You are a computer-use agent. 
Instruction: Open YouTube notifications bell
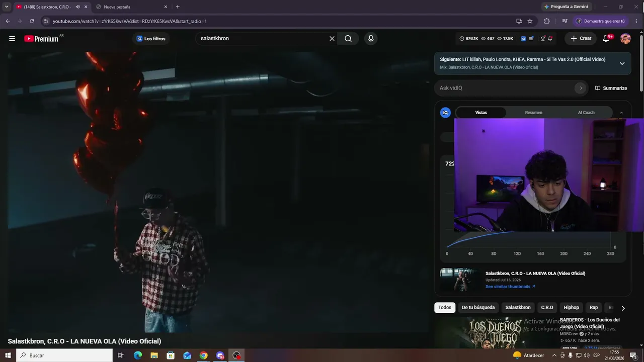(606, 39)
